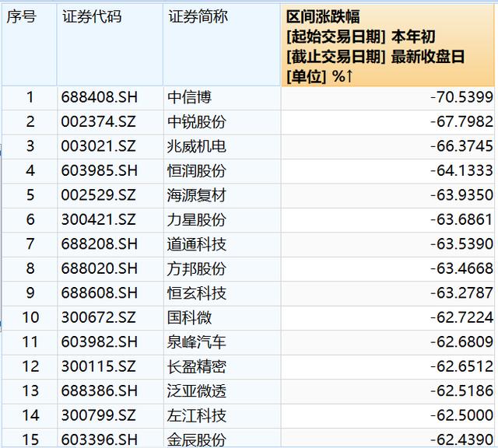498x448 pixels.
Task: Select row number 5 cell
Action: pyautogui.click(x=30, y=195)
